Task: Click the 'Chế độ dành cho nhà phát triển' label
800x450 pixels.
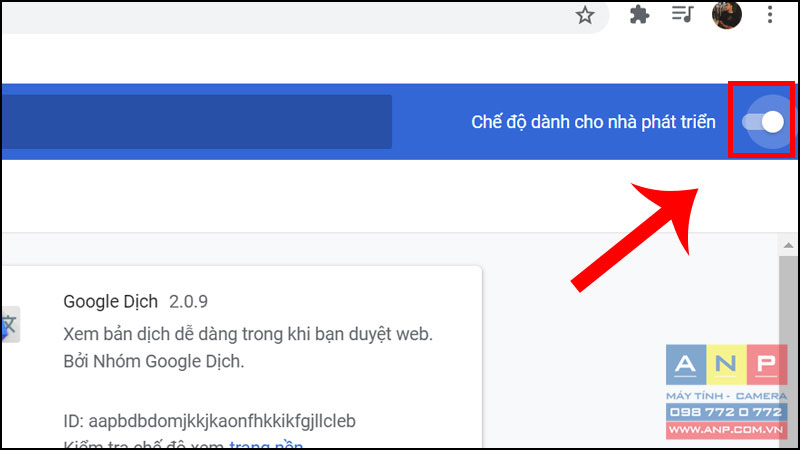Action: click(x=593, y=122)
